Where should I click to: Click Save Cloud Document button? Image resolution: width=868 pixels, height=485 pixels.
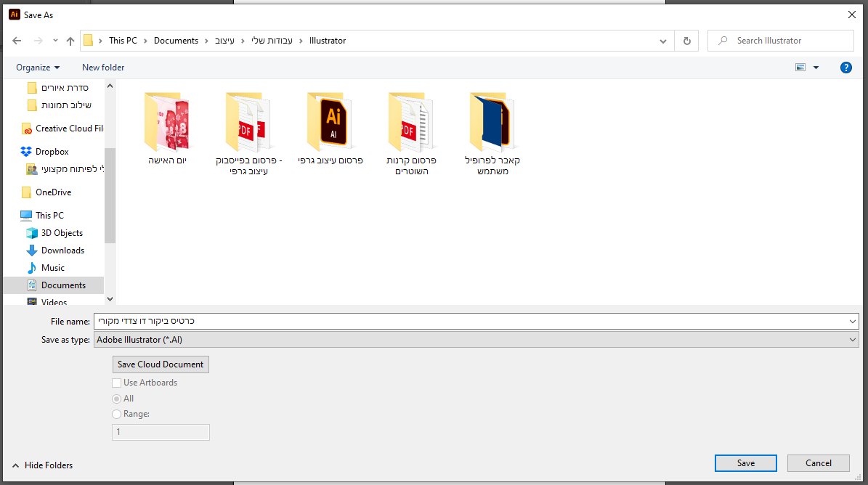[161, 364]
